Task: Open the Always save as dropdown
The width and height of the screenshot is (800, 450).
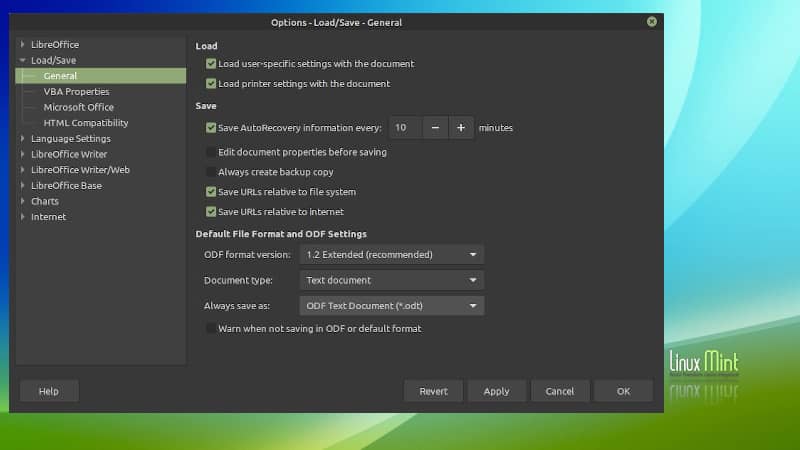Action: coord(391,306)
